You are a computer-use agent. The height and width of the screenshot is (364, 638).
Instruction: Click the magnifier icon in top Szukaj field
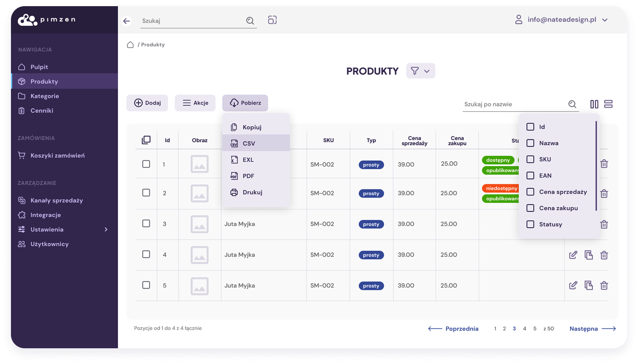tap(250, 21)
